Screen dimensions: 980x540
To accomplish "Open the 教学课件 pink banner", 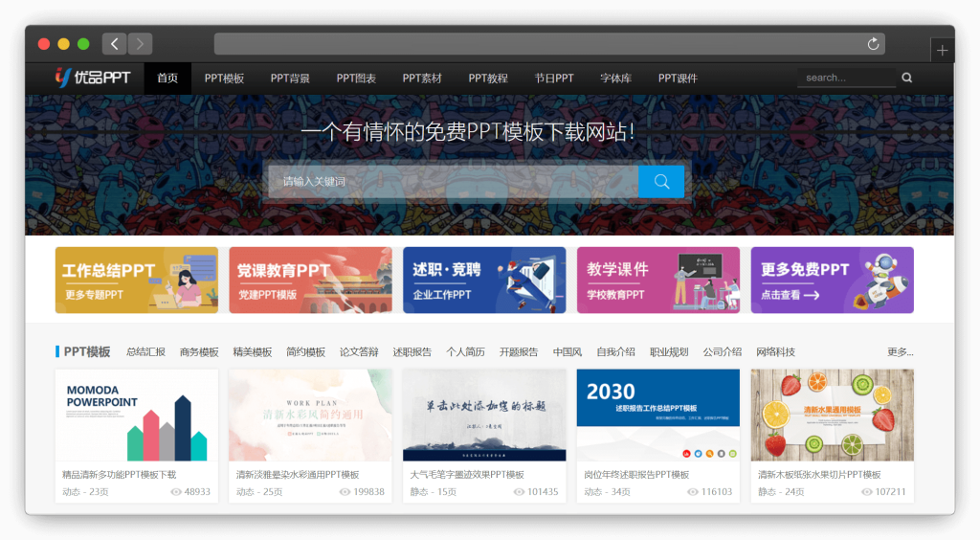I will click(658, 280).
